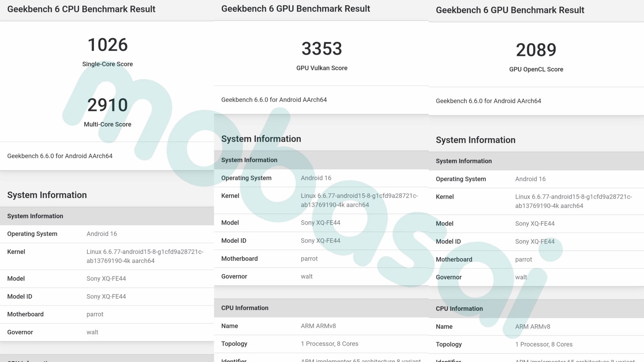Click the Operating System label in the Vulkan panel

pos(246,178)
